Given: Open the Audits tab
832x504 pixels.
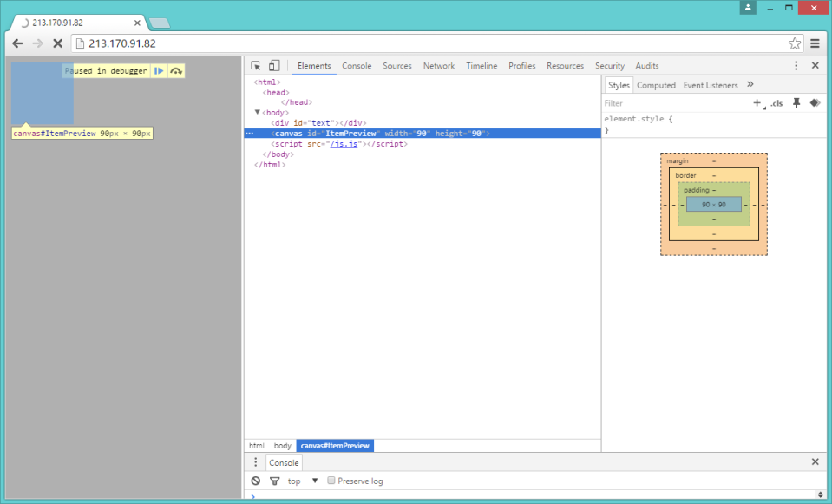Looking at the screenshot, I should click(x=647, y=66).
